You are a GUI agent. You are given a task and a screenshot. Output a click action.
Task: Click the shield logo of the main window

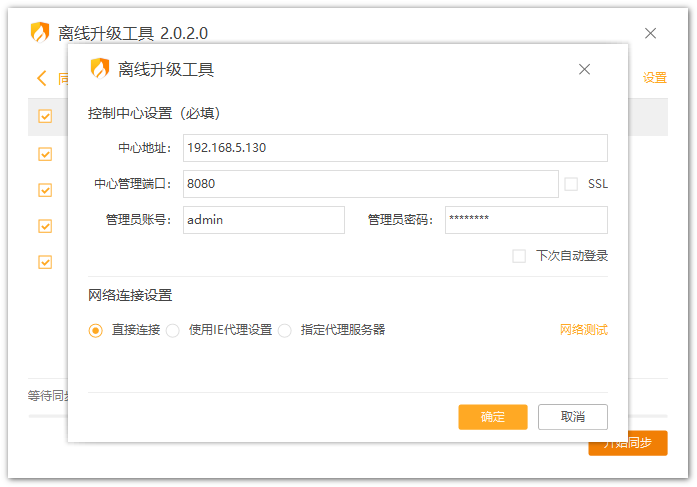point(40,33)
